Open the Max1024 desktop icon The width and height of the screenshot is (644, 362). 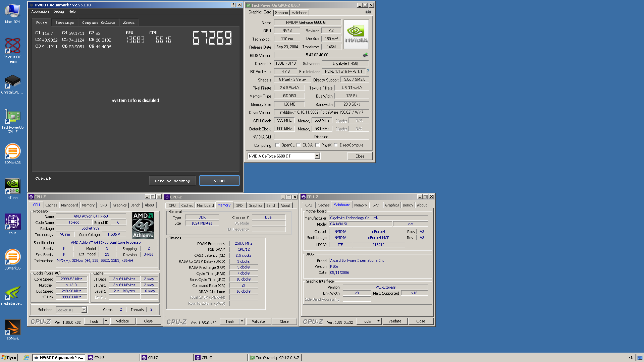point(12,13)
